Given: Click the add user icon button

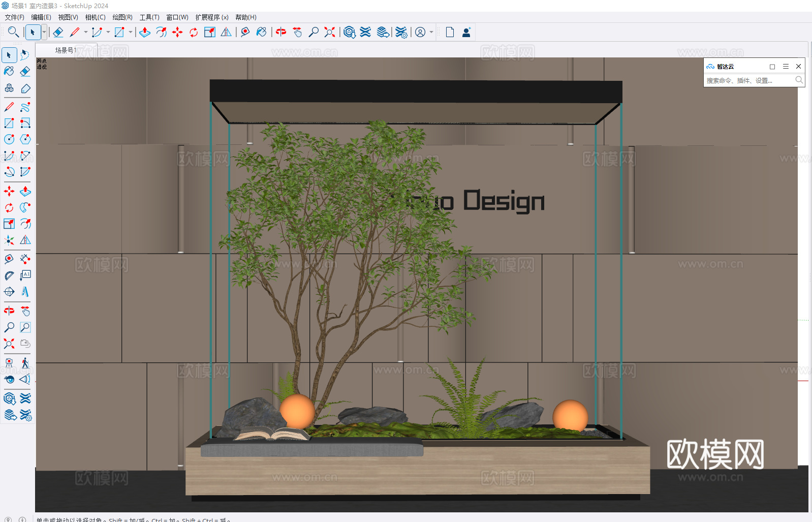Looking at the screenshot, I should [x=466, y=33].
